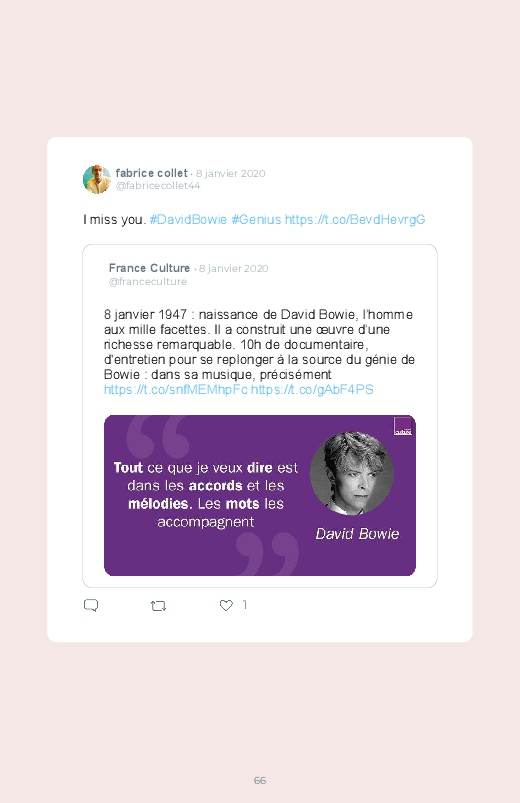Click the retweet arrows icon
520x803 pixels.
coord(158,606)
